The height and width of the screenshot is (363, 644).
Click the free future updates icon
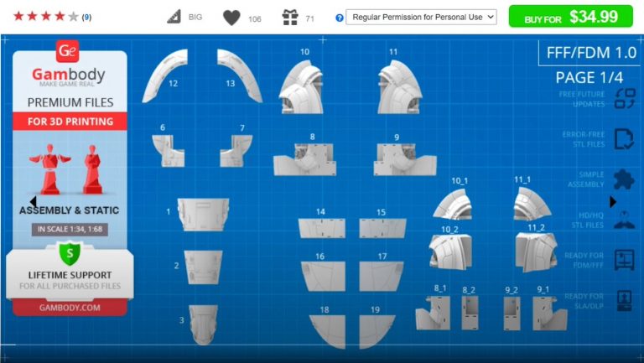625,99
